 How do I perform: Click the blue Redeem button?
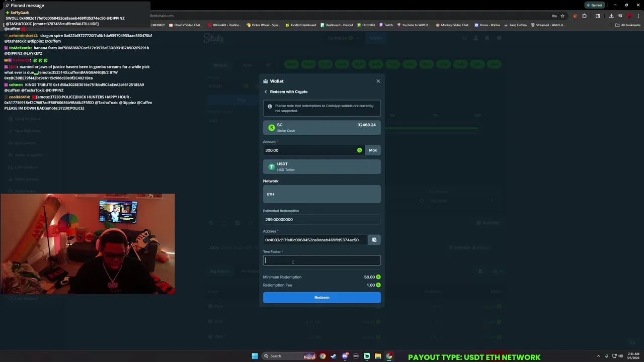321,297
